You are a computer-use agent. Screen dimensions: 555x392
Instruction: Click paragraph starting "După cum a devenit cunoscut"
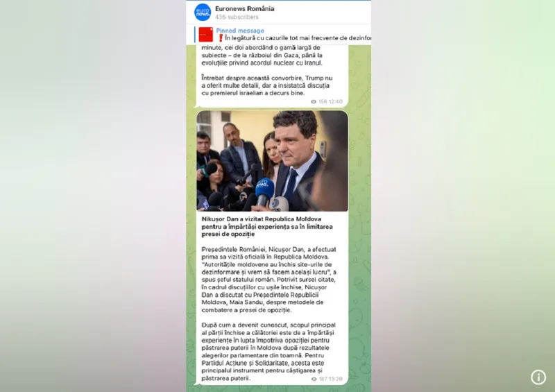268,351
